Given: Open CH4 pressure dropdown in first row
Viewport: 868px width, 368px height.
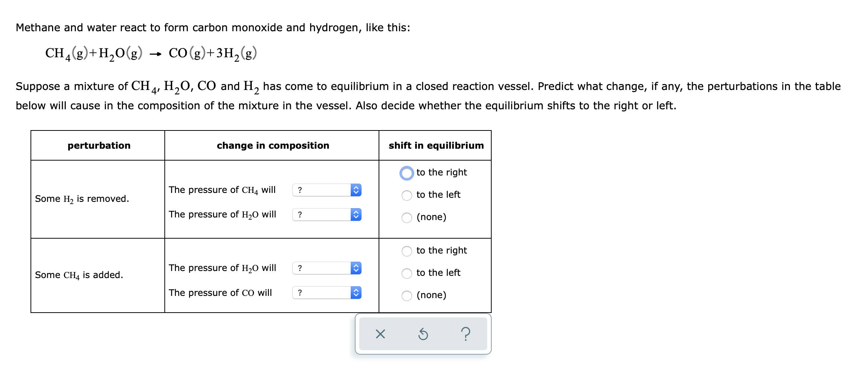Looking at the screenshot, I should (x=327, y=190).
